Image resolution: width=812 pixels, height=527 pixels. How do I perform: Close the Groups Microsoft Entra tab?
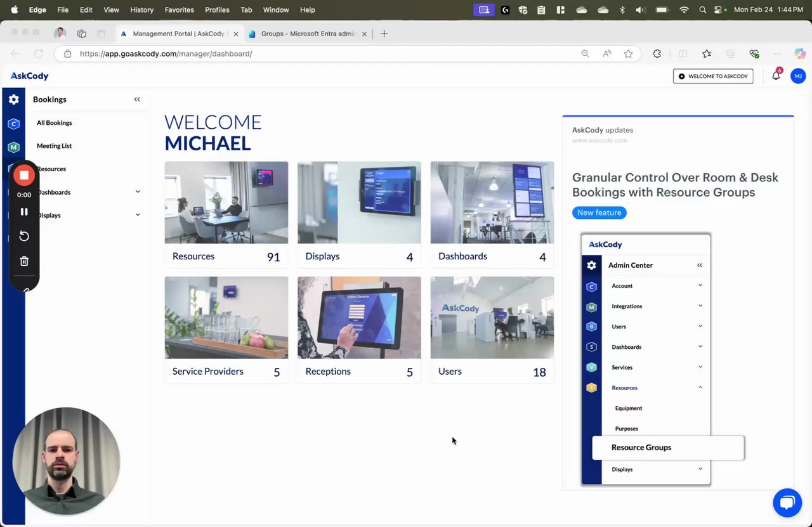point(364,34)
